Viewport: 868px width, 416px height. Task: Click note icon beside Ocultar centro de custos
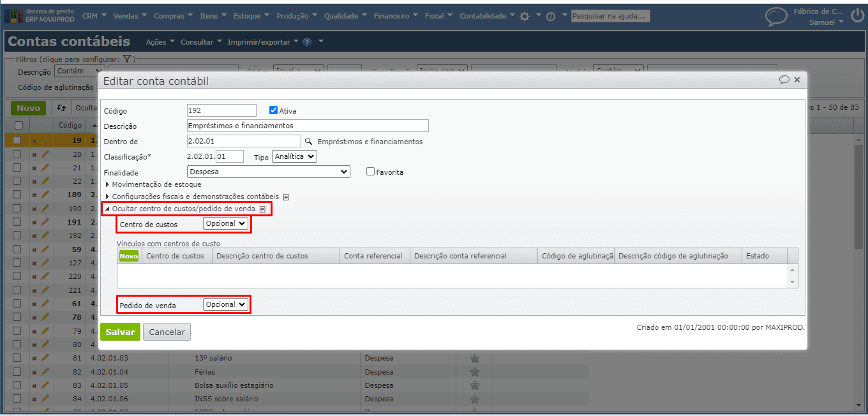point(262,209)
